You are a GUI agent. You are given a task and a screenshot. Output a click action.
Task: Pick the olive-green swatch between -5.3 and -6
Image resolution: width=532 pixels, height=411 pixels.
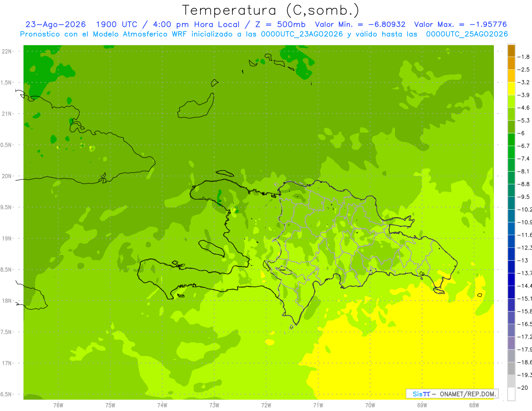[x=511, y=127]
